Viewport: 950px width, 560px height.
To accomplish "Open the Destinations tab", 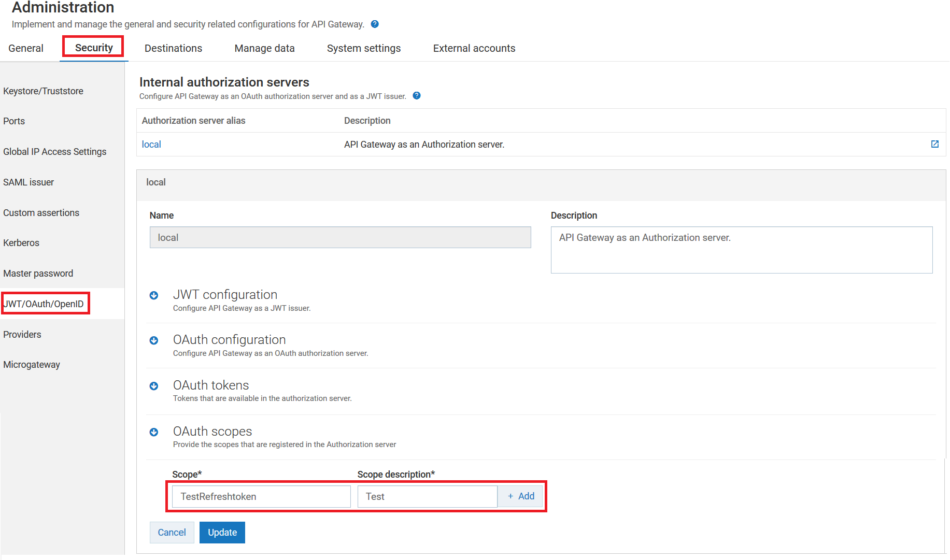I will pos(174,48).
